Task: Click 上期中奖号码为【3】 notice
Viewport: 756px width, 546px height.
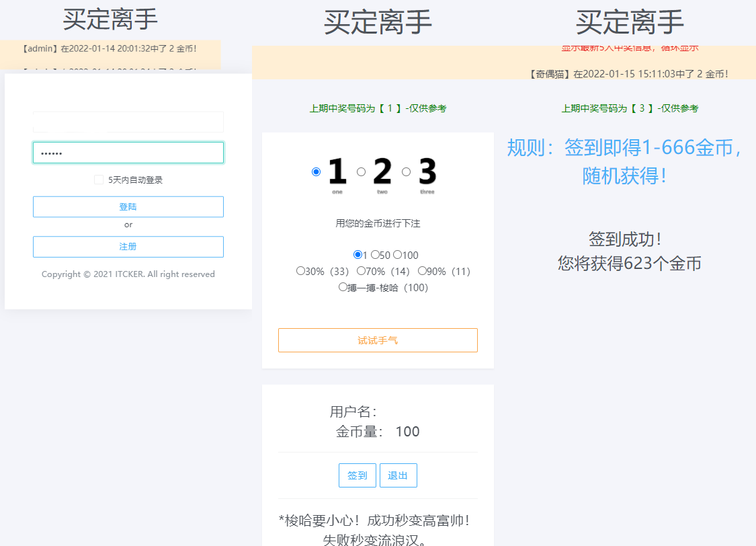Action: [630, 108]
